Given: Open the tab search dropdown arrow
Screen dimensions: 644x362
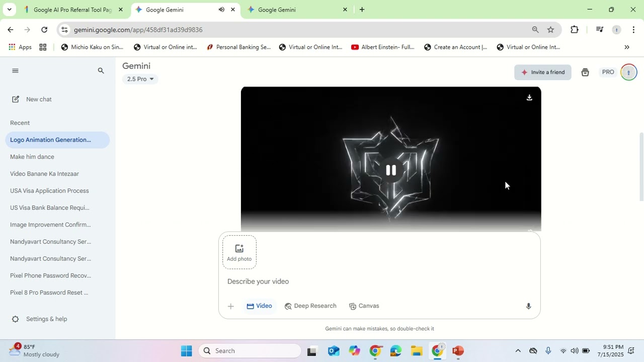Looking at the screenshot, I should (9, 10).
